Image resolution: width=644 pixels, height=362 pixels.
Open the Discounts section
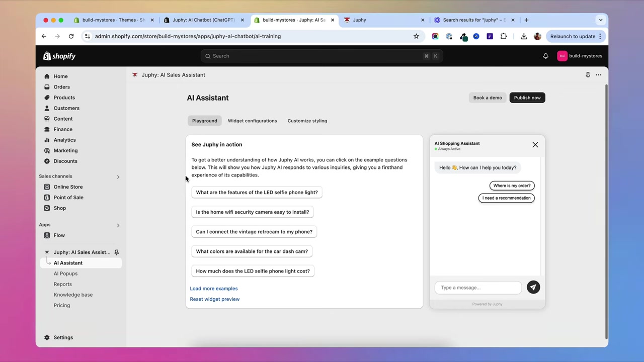click(x=65, y=161)
